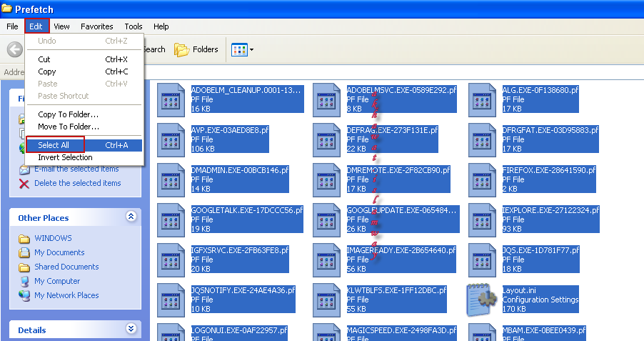Click MBAM.EXE-0BEE0439.pf file name
The image size is (644, 341).
point(544,330)
